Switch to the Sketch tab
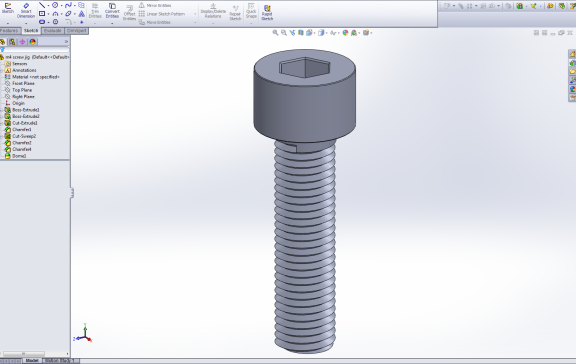Screen dimensions: 576x364 click(x=31, y=31)
